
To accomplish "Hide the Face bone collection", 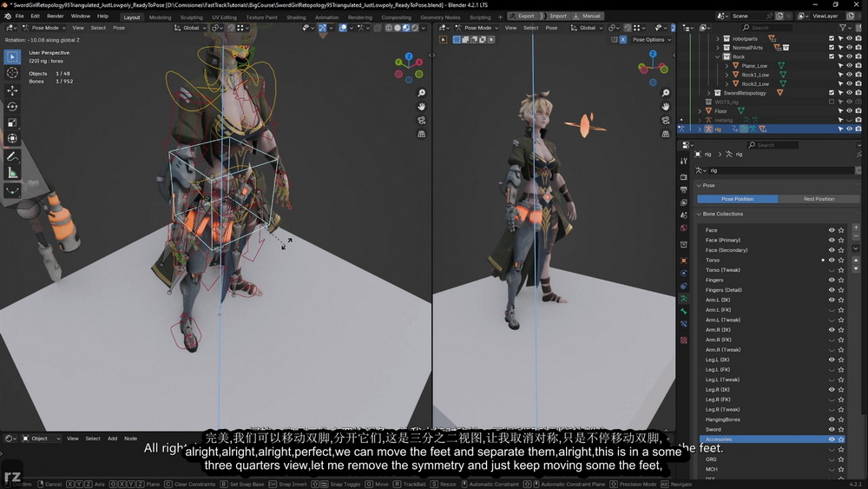I will click(x=832, y=230).
